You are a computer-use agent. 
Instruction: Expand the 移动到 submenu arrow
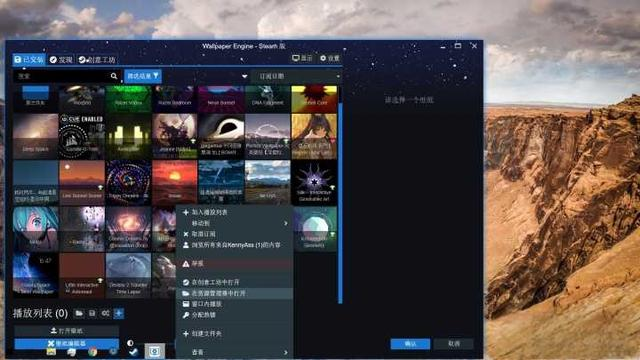click(286, 224)
